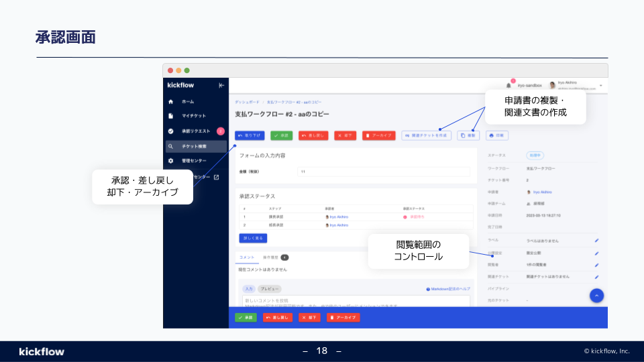Open the Markdown記法のヘルプ link
The width and height of the screenshot is (644, 362).
click(448, 290)
